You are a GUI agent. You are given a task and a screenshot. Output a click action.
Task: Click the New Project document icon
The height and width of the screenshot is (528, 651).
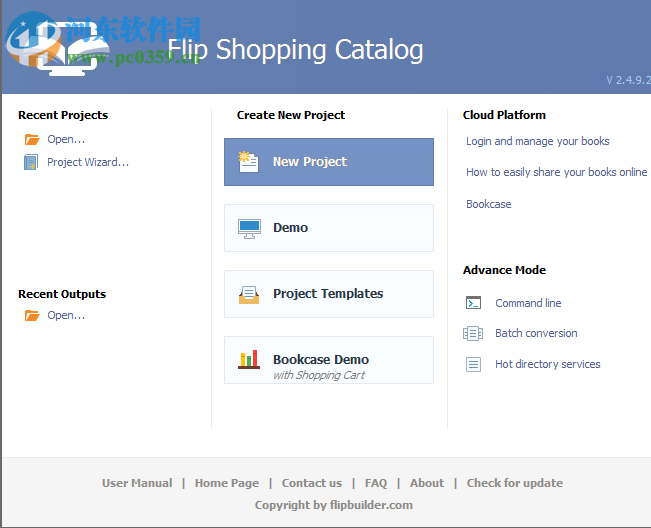click(x=248, y=162)
